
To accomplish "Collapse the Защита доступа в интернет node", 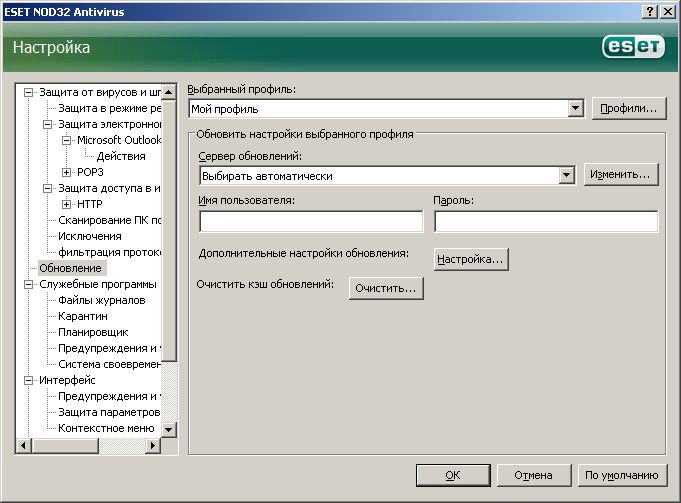I will (x=47, y=189).
